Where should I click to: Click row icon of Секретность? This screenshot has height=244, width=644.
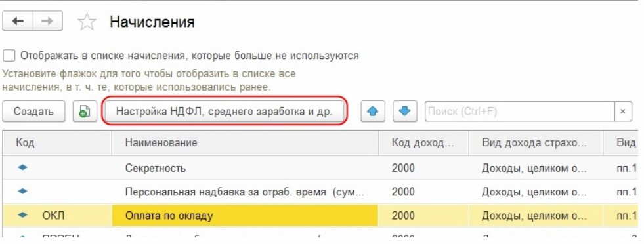[23, 167]
